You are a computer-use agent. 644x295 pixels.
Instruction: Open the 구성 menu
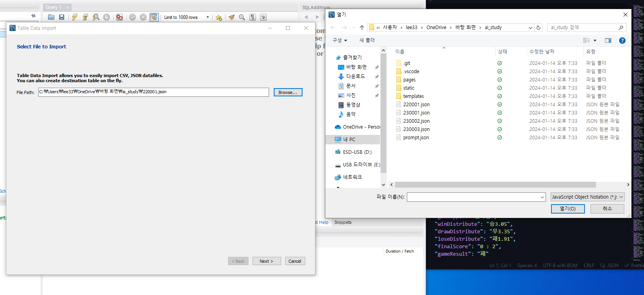point(340,40)
